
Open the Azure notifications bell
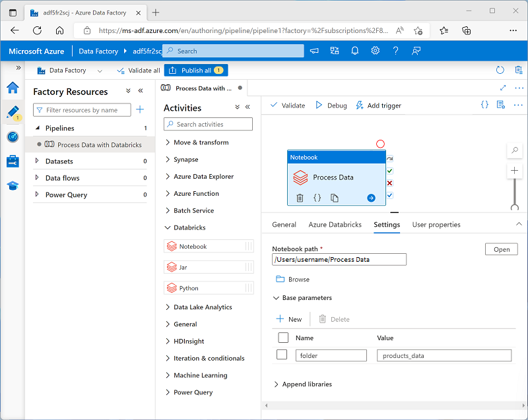(355, 51)
